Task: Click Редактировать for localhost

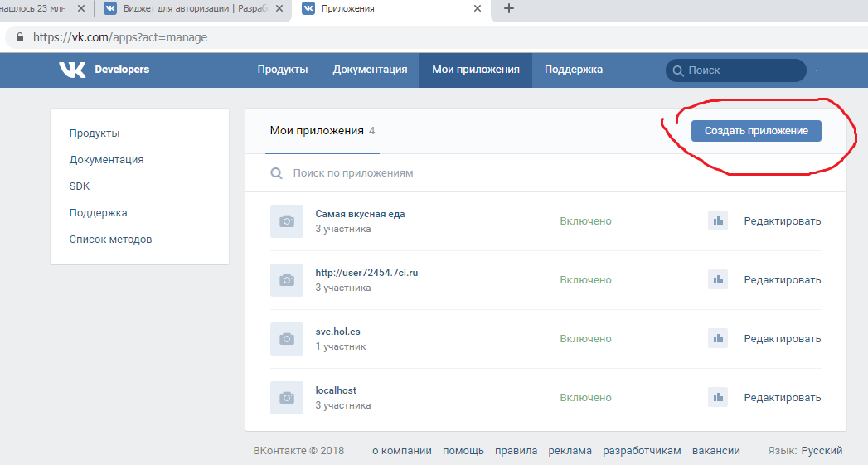Action: (x=783, y=398)
